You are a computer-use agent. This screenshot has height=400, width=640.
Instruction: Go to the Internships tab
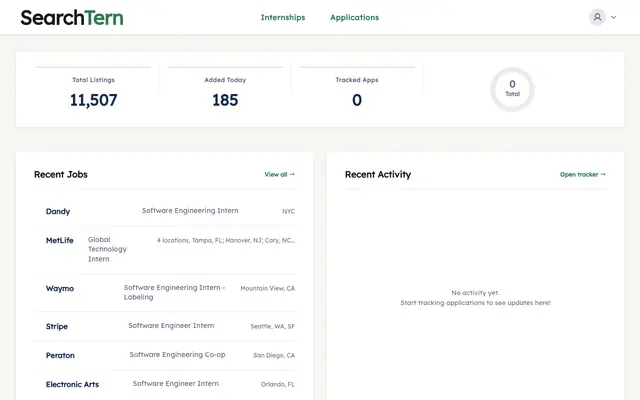pos(283,17)
